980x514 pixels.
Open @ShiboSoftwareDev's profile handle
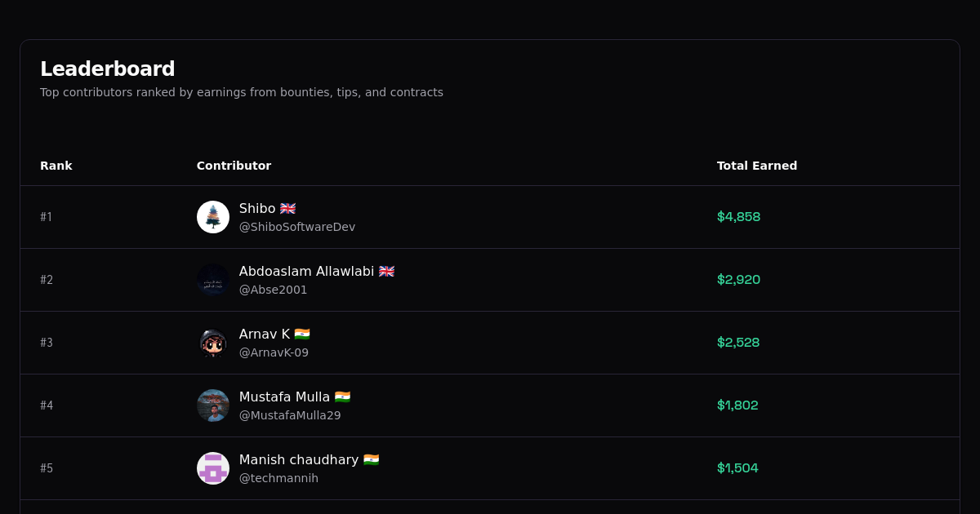pyautogui.click(x=297, y=227)
